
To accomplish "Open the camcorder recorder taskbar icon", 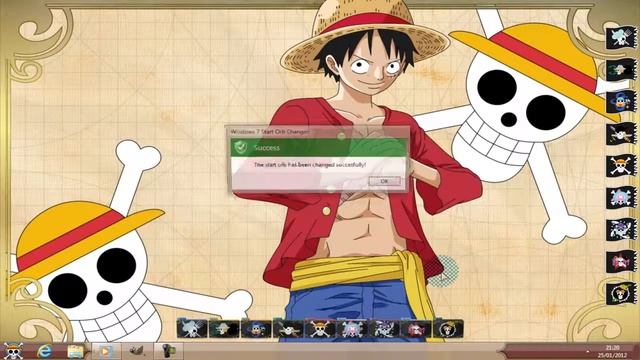I will click(x=168, y=351).
